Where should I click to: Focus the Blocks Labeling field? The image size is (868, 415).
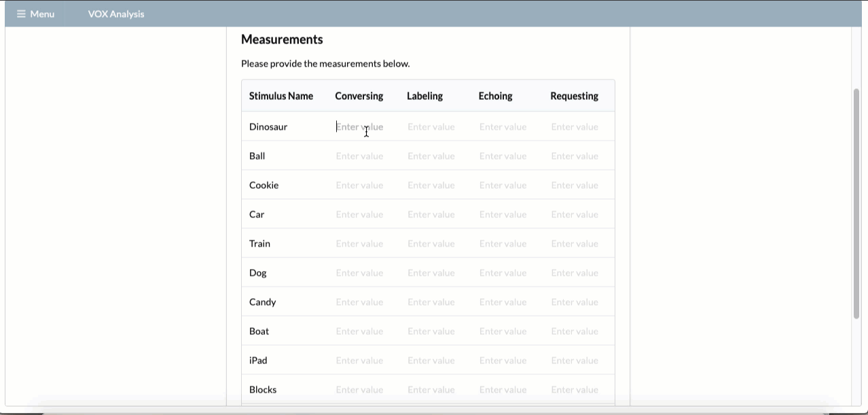(435, 389)
